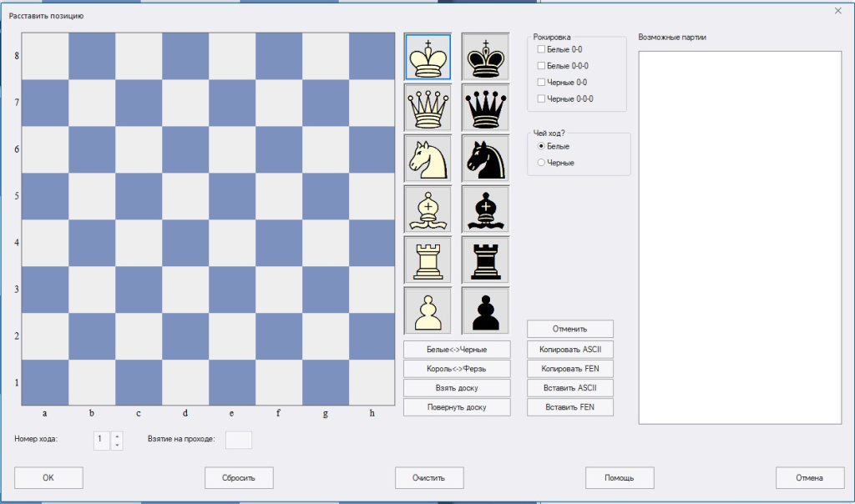
Task: Click board square h1
Action: pyautogui.click(x=372, y=382)
